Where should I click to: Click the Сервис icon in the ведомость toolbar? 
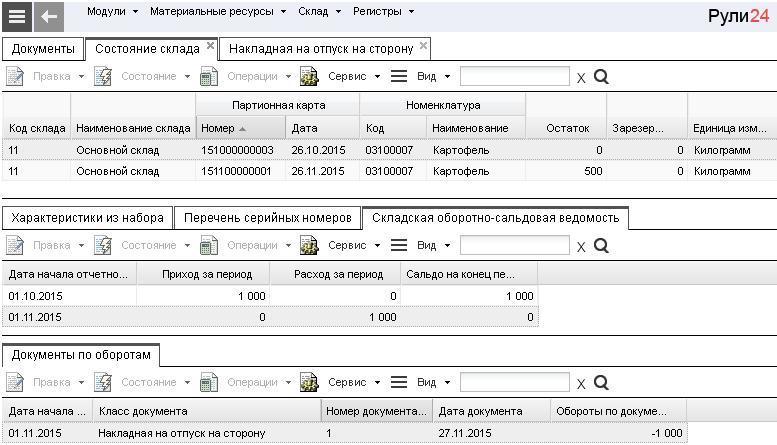point(309,245)
